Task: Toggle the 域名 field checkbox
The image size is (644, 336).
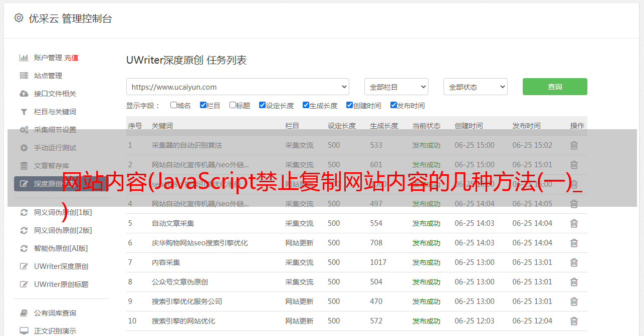Action: pos(173,105)
